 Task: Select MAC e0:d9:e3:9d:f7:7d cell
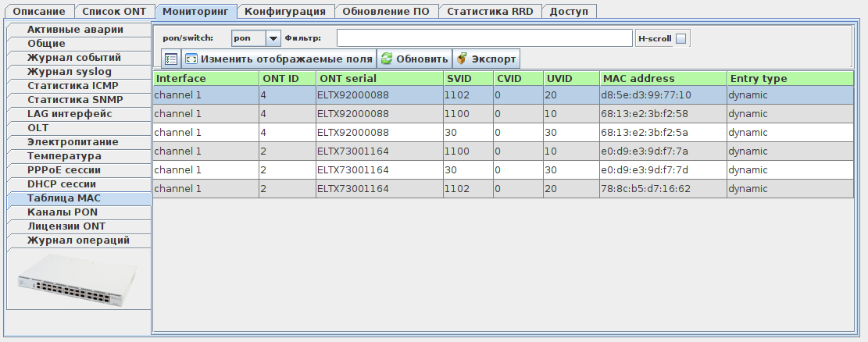coord(663,170)
